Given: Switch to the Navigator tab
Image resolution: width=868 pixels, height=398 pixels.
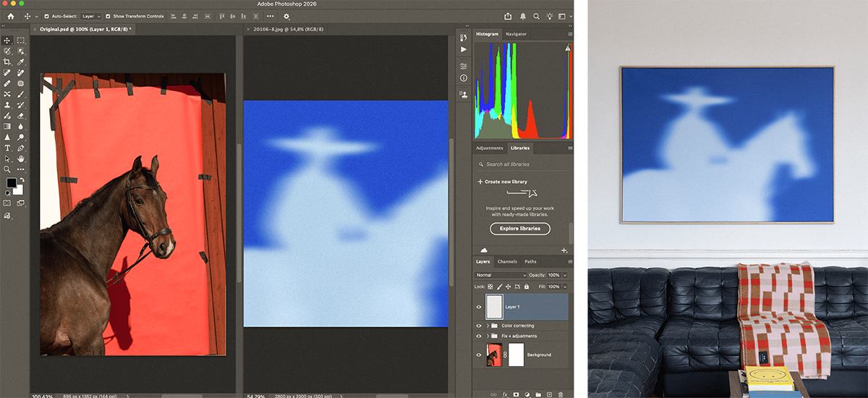Looking at the screenshot, I should coord(516,34).
